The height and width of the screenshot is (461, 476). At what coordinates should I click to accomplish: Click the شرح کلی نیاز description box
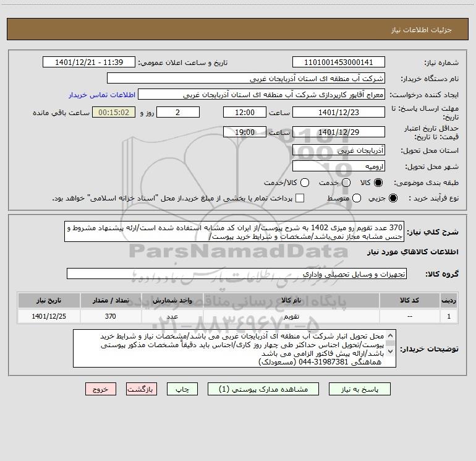tap(234, 231)
